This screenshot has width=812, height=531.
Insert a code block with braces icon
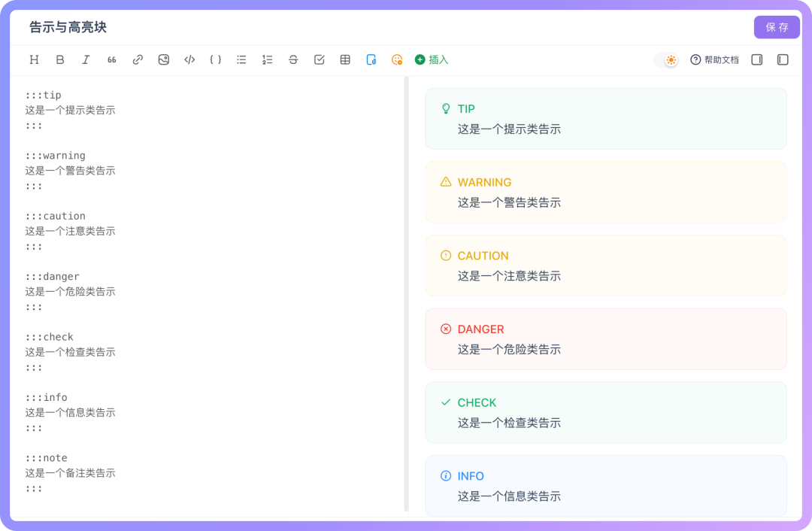coord(216,59)
